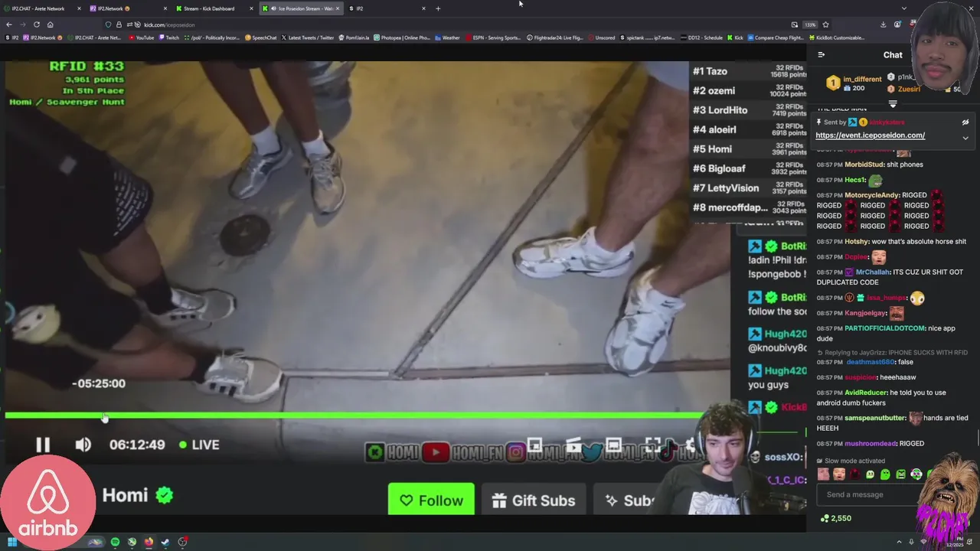Open the ESPN bookmark

pos(493,37)
